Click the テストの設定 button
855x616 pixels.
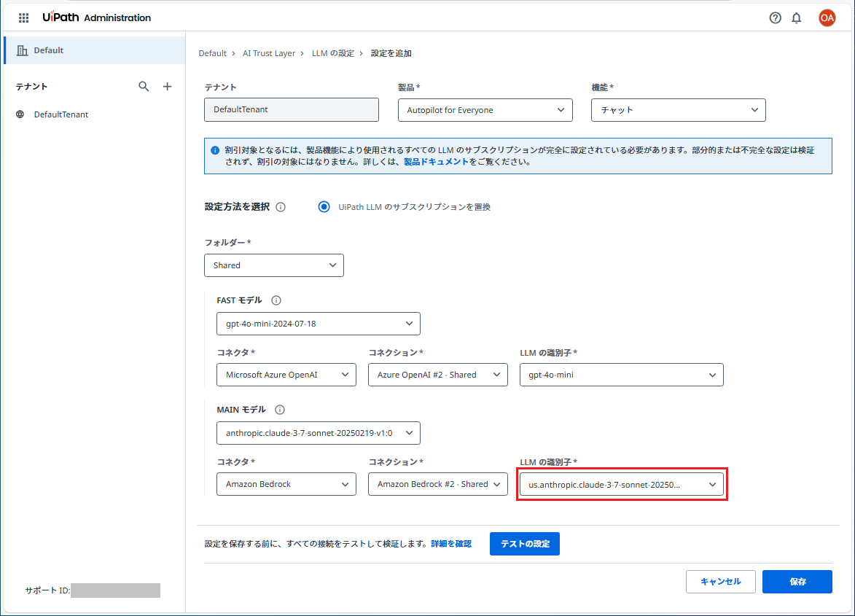tap(525, 544)
